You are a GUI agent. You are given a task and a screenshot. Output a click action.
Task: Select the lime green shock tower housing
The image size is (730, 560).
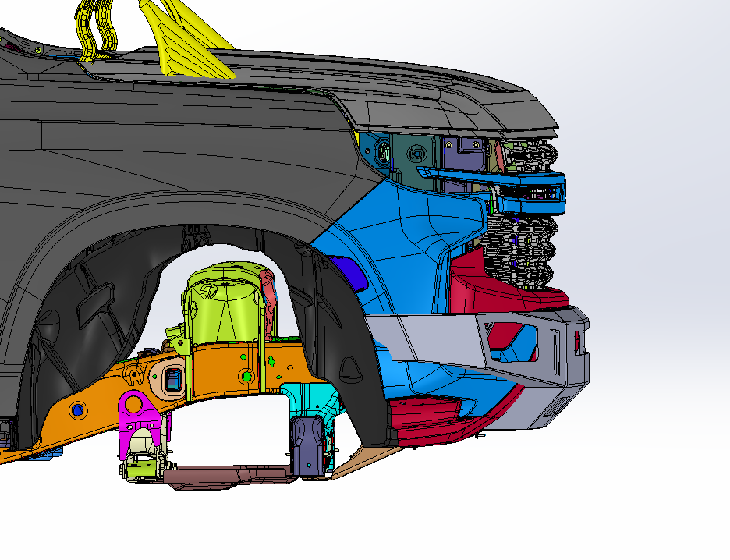tap(222, 312)
